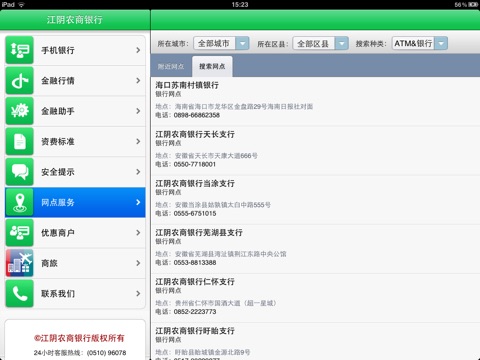Expand the 手机银行 row chevron
This screenshot has height=360, width=480.
(138, 50)
